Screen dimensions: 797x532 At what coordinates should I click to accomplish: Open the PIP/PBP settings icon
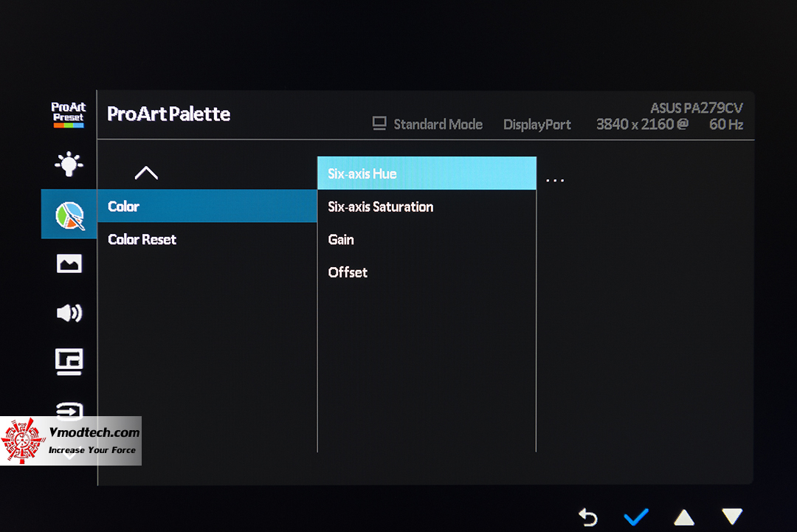69,362
